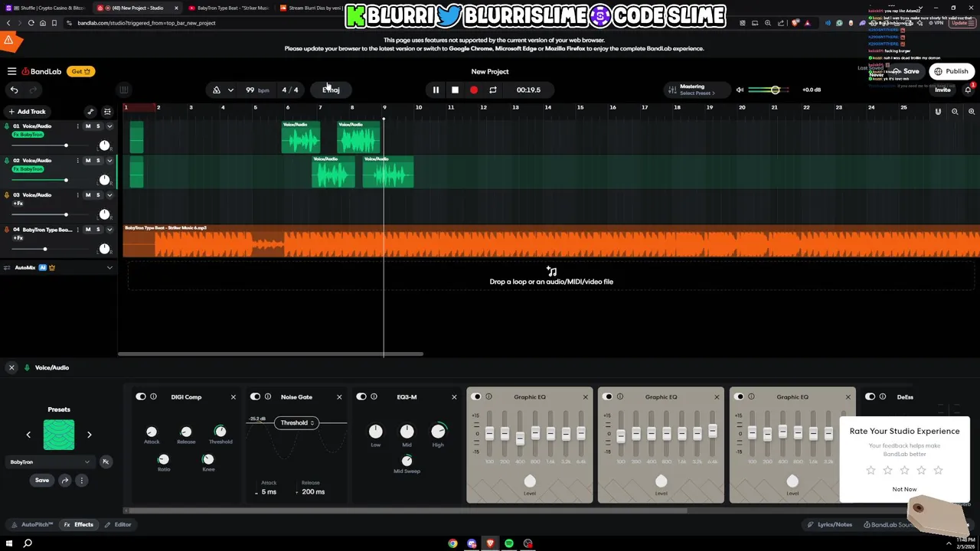
Task: Open the track mixer view icon
Action: tap(107, 112)
